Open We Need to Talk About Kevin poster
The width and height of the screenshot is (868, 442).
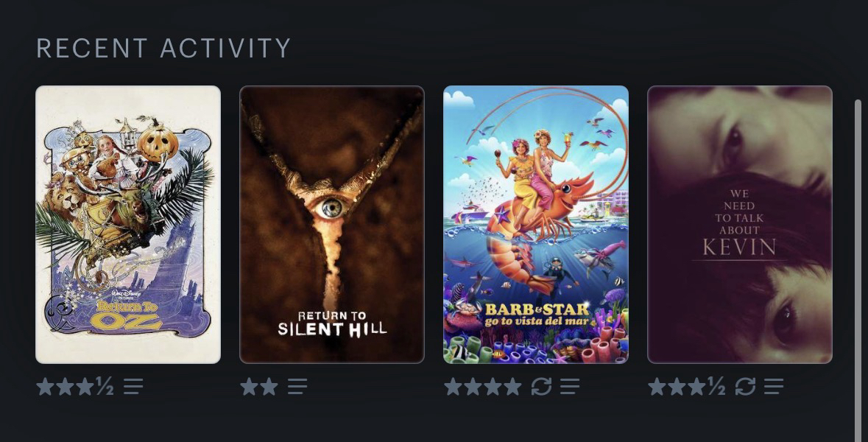click(740, 225)
